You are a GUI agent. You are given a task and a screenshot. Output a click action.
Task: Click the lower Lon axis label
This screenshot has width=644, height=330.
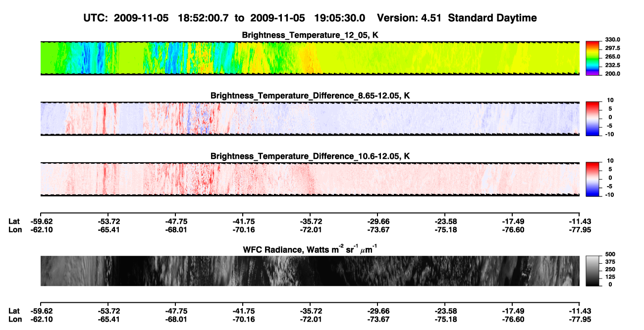tap(15, 319)
